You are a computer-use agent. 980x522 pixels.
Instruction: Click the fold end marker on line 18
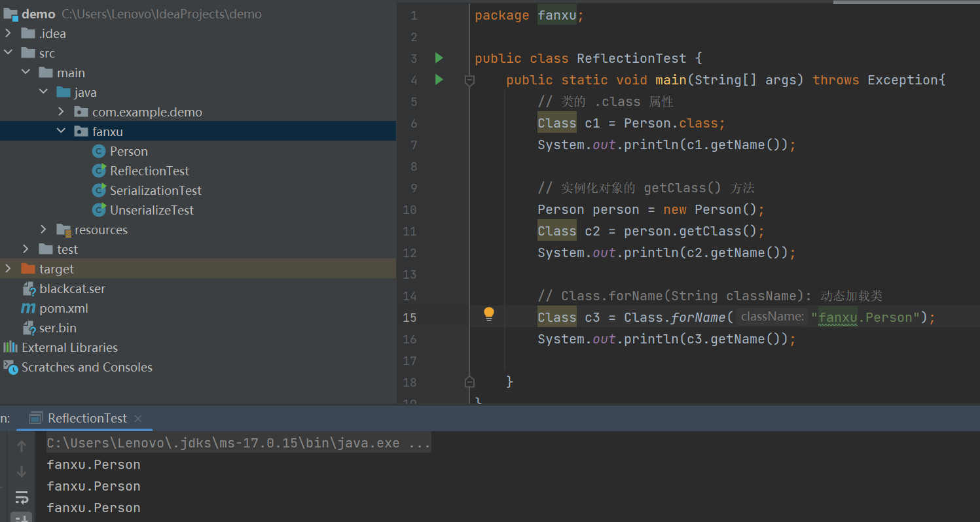coord(469,381)
